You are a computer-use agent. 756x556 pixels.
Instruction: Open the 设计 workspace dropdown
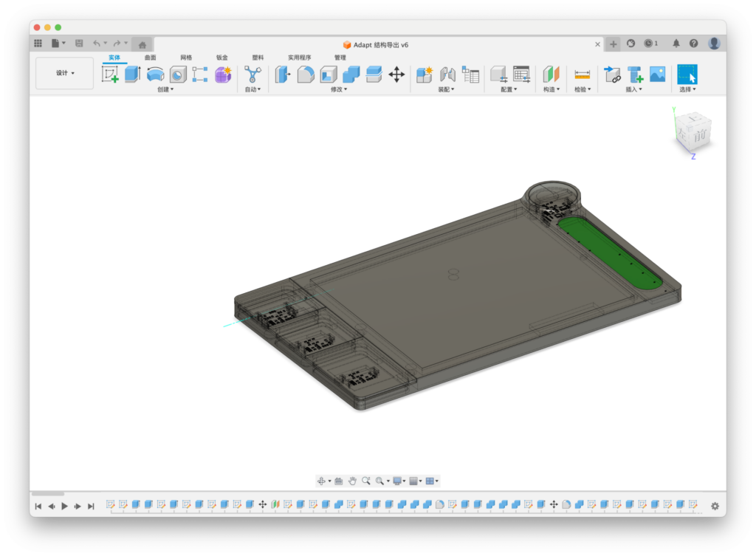click(x=65, y=73)
